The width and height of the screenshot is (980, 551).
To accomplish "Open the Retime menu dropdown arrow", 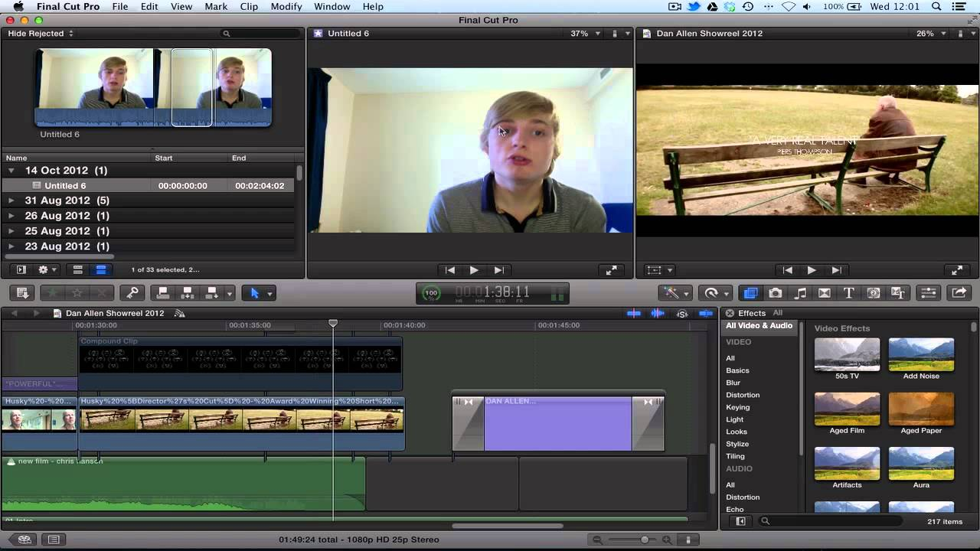I will 726,293.
